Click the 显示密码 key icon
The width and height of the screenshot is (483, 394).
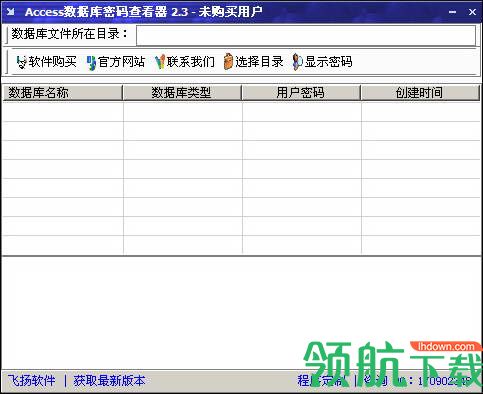tap(297, 62)
